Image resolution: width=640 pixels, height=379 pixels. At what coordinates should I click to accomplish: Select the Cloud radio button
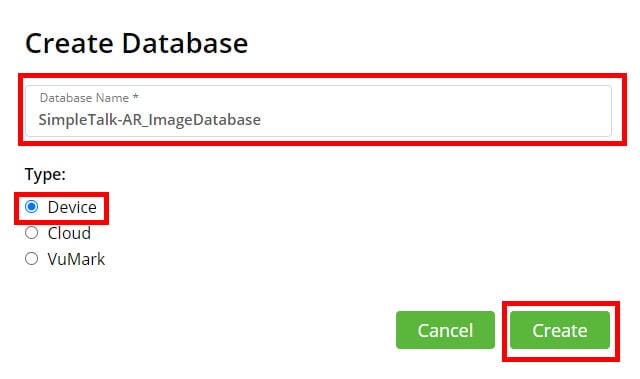(31, 233)
